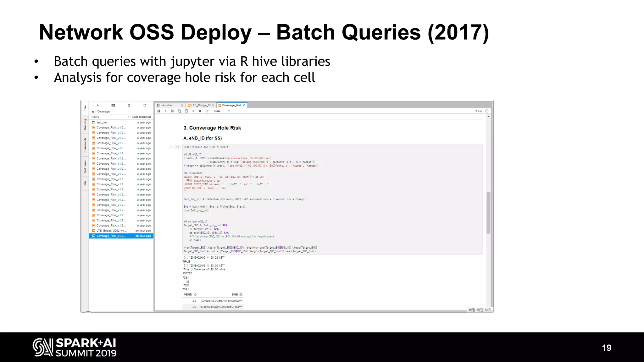The width and height of the screenshot is (644, 362).
Task: Click the home breadcrumb icon
Action: [93, 112]
